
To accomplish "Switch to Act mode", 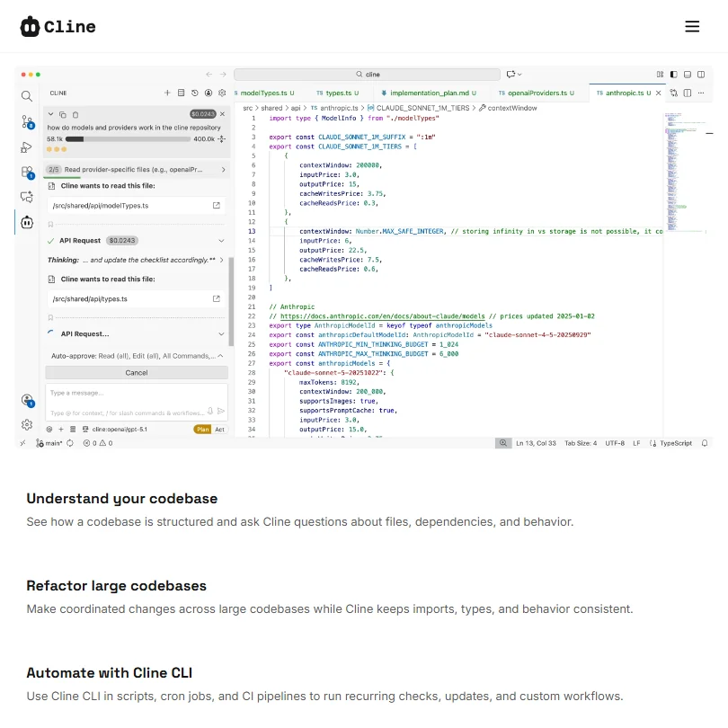I will click(219, 430).
